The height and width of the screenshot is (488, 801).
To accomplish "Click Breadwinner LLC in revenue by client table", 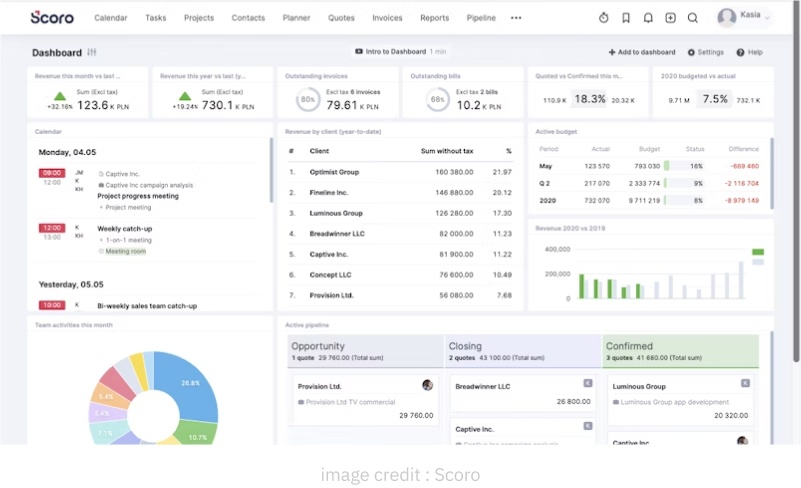I will [x=337, y=234].
